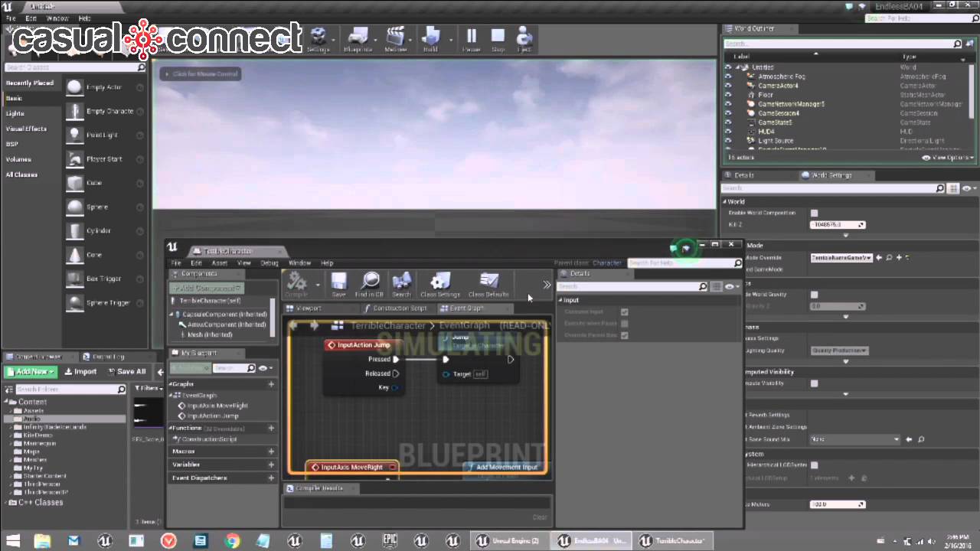Open the Volumes placement category
The width and height of the screenshot is (980, 551).
(18, 159)
